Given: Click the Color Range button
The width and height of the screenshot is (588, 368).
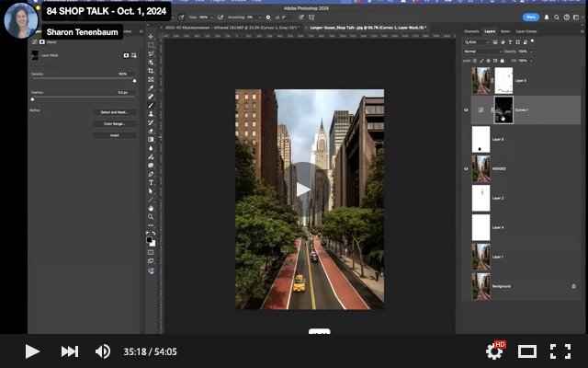Looking at the screenshot, I should pos(114,124).
